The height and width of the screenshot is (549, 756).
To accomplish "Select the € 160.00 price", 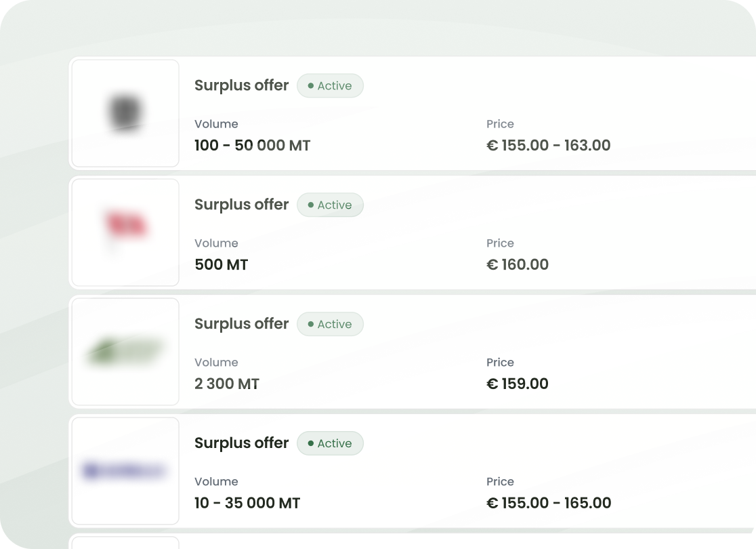I will (518, 264).
